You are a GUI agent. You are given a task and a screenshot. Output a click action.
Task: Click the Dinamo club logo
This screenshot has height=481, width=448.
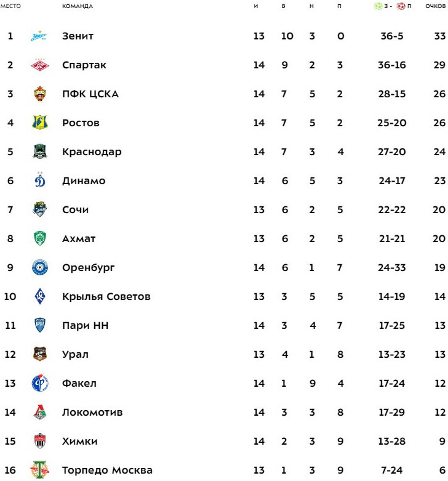pos(39,180)
